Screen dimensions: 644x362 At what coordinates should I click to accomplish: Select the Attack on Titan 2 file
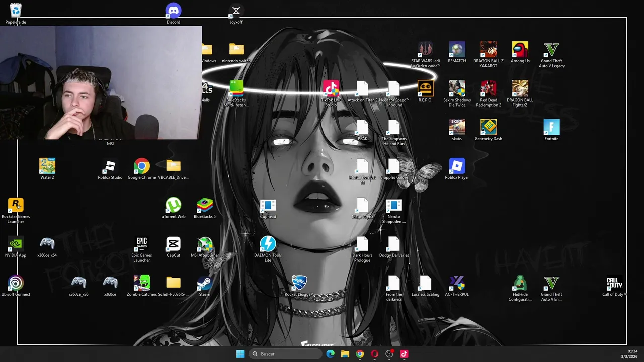[x=362, y=92]
